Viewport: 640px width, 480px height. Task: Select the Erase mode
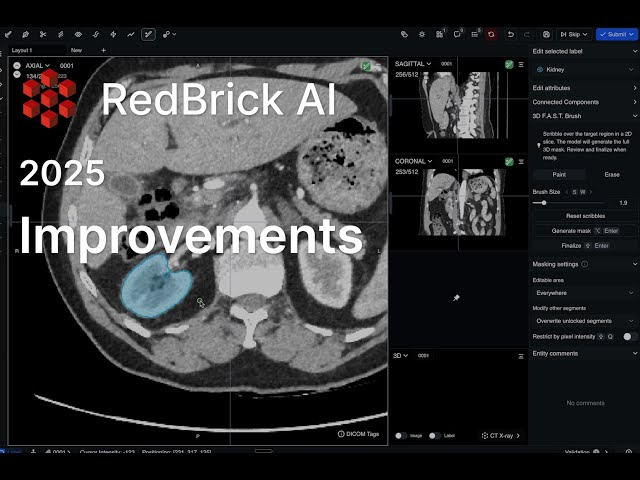click(612, 174)
